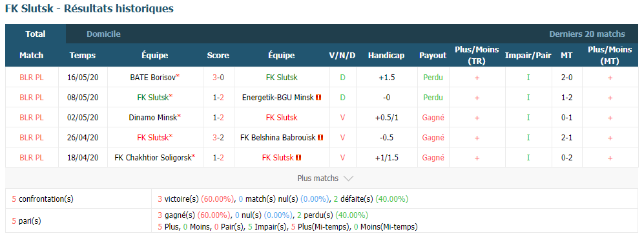Image resolution: width=644 pixels, height=238 pixels.
Task: Click the plus sign in BATE Borisov TR column
Action: (477, 78)
